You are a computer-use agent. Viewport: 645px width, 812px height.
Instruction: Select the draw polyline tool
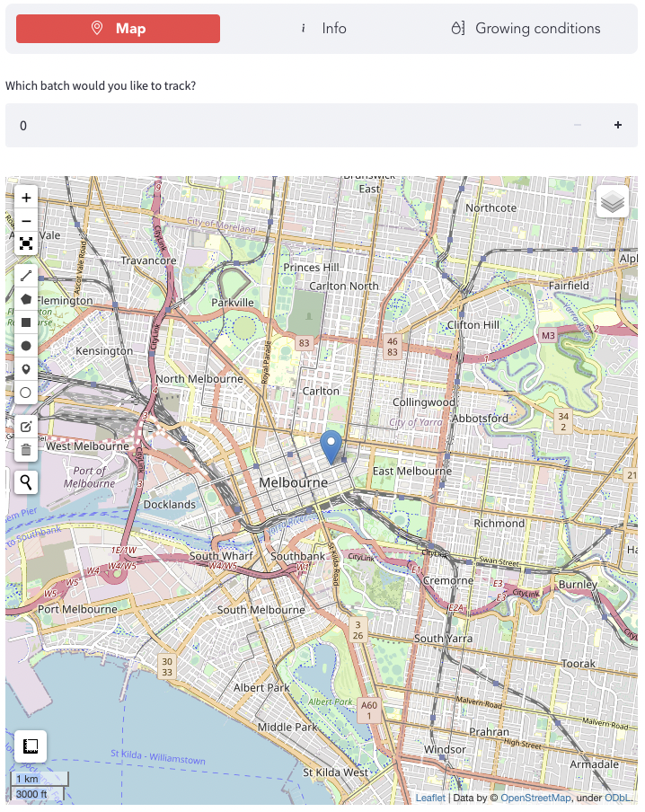click(26, 276)
